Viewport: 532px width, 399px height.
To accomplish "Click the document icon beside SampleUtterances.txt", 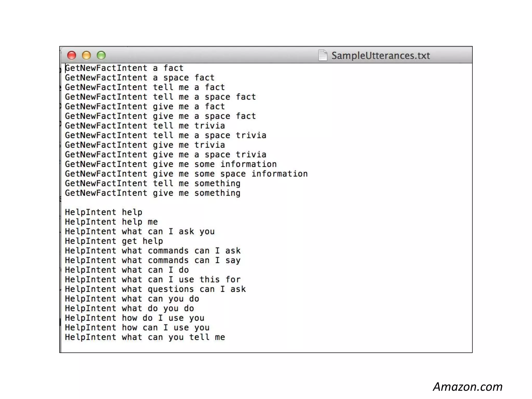I will pos(323,55).
